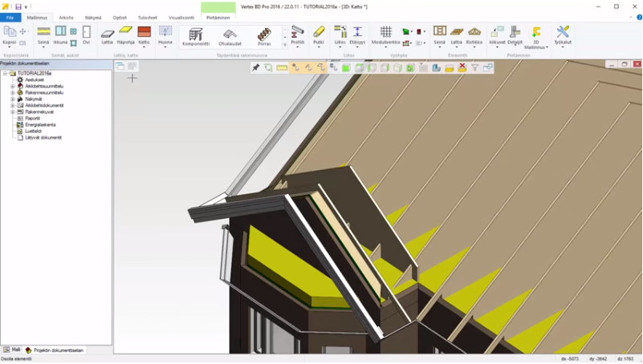The image size is (643, 364).
Task: Open the Työkalut tools icon
Action: pyautogui.click(x=563, y=34)
